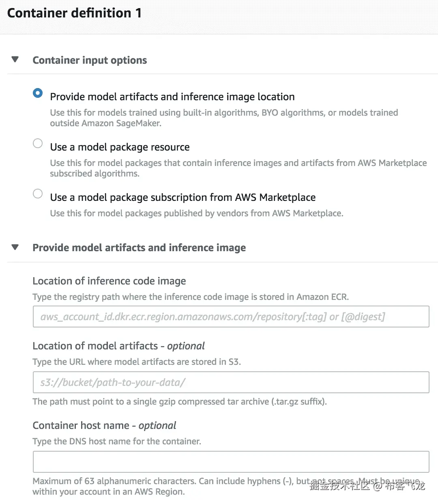
Task: Click the S3 model artifacts URL field
Action: coord(231,382)
